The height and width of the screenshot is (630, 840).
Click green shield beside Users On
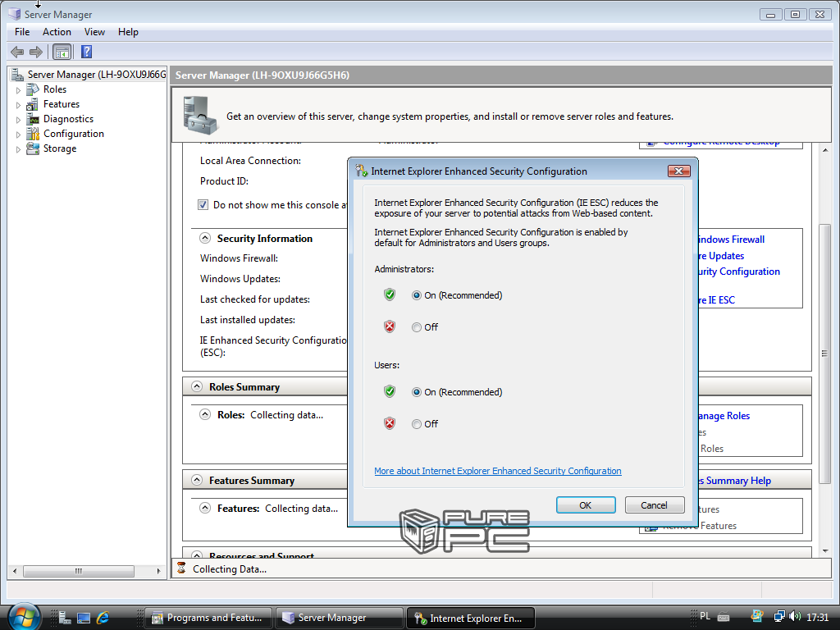[x=390, y=391]
